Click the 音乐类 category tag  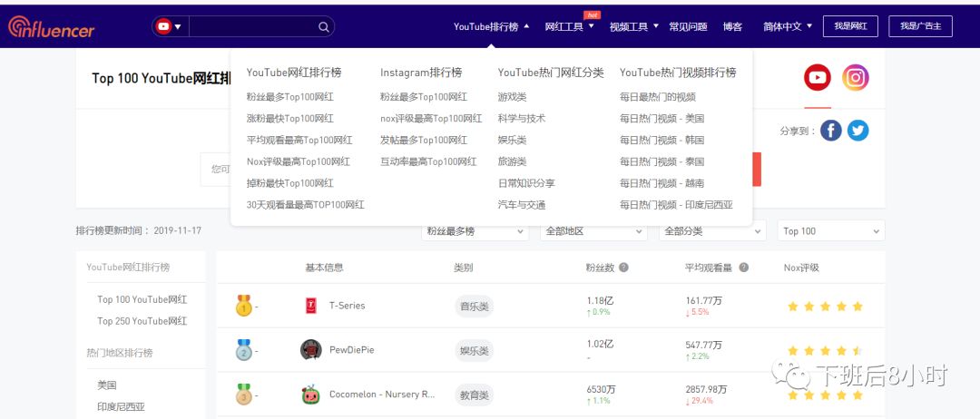pos(474,306)
